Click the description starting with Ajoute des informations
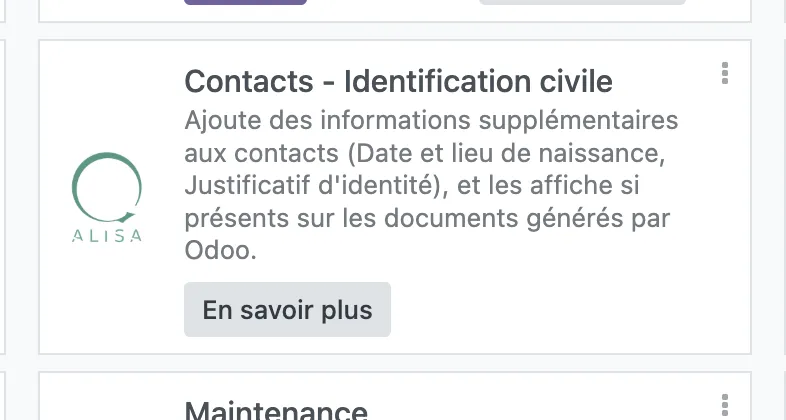786x420 pixels. 431,185
